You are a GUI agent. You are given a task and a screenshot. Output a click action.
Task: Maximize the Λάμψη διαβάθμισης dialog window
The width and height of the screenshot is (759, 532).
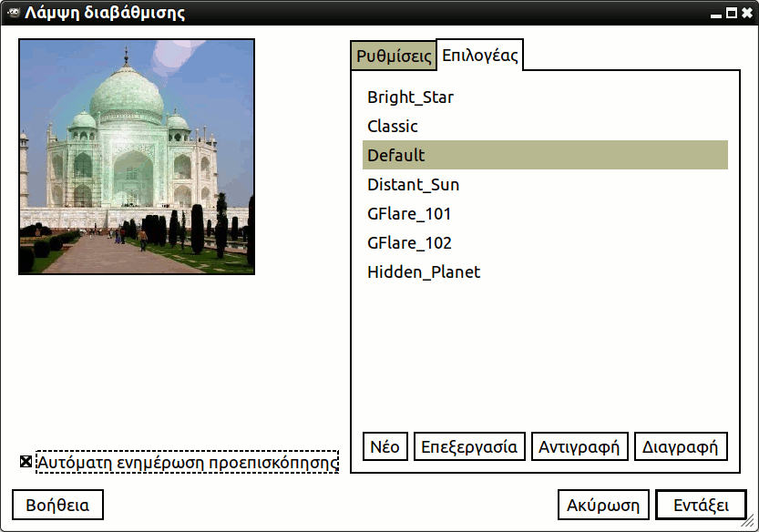731,13
